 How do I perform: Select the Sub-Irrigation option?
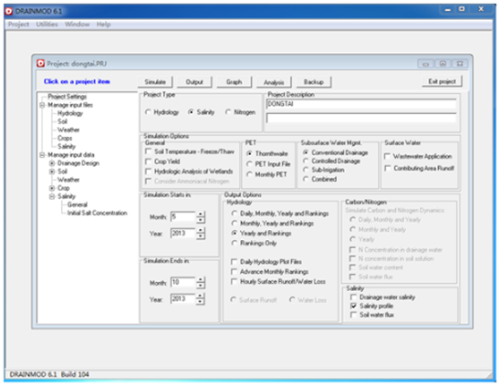306,170
